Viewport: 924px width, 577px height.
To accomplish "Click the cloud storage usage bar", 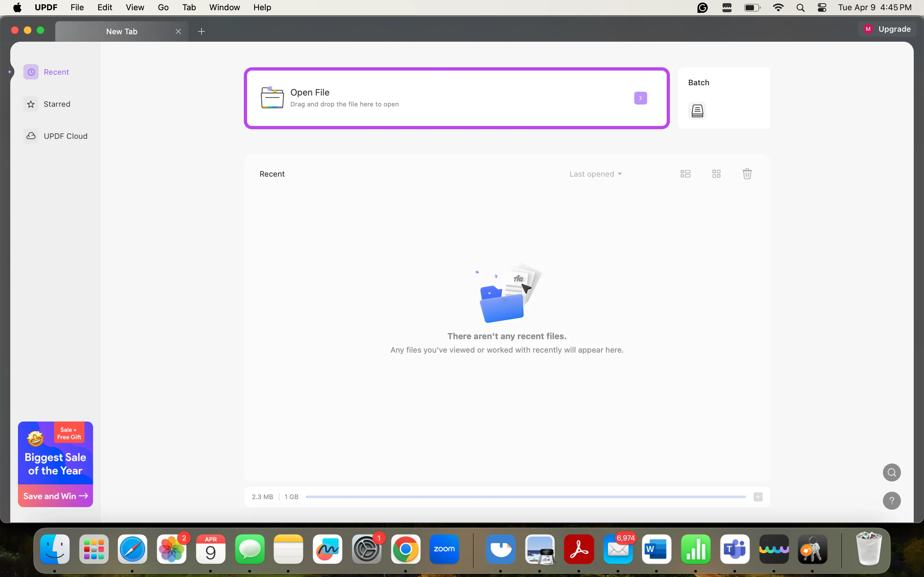I will pos(526,497).
